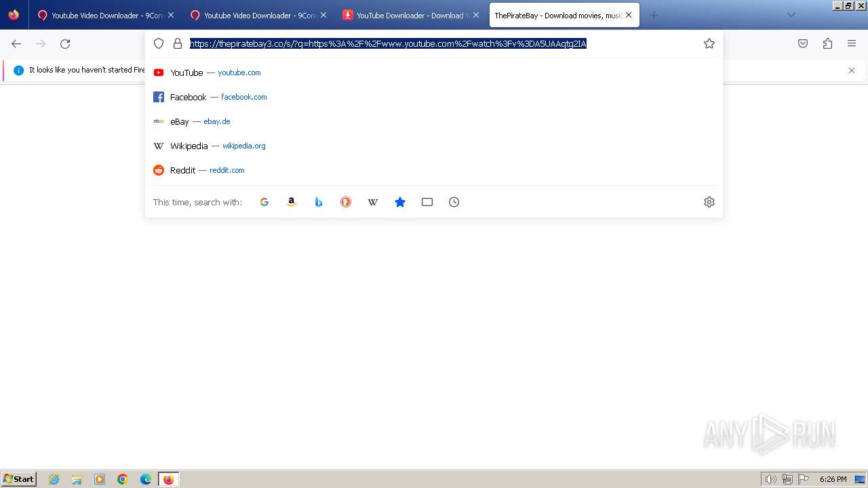Close the second Youtube Video Downloader tab

pos(323,15)
